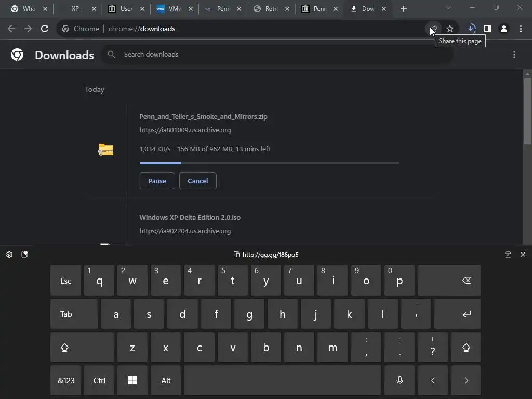Image resolution: width=532 pixels, height=399 pixels.
Task: Tap the left arrow key
Action: 433,380
